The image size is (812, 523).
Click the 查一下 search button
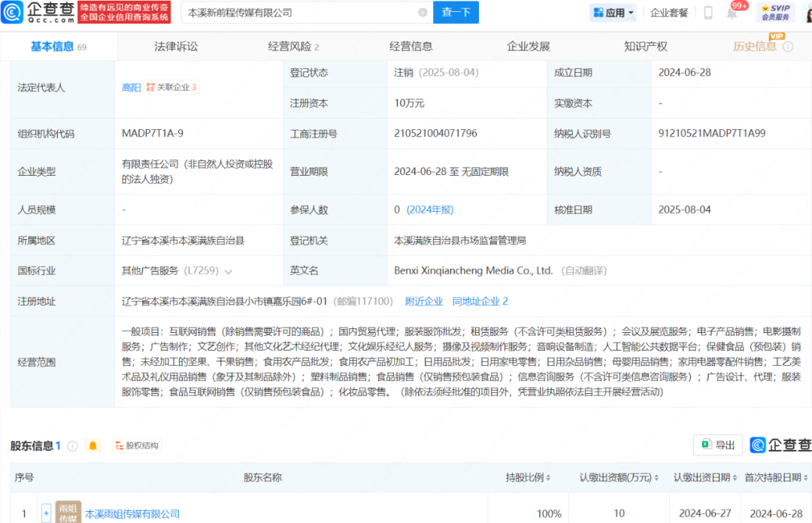point(456,13)
